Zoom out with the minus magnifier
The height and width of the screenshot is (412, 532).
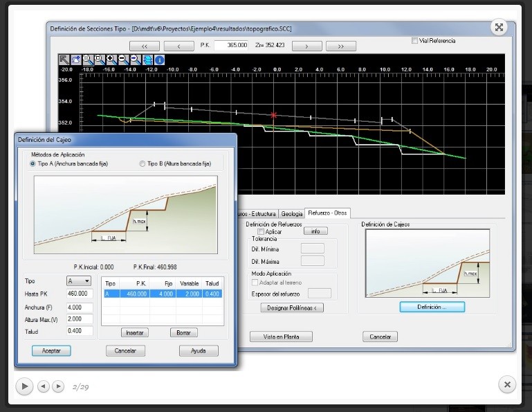point(122,60)
